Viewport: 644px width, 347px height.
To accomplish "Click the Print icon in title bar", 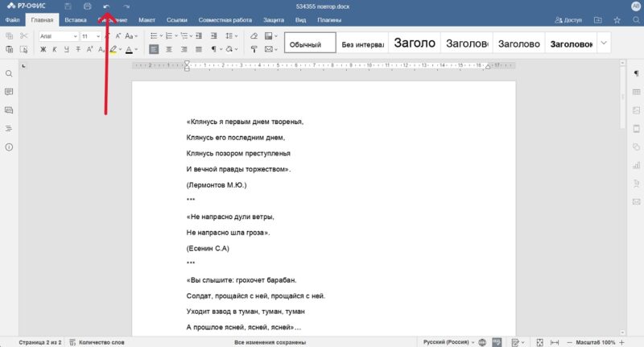I will point(88,6).
